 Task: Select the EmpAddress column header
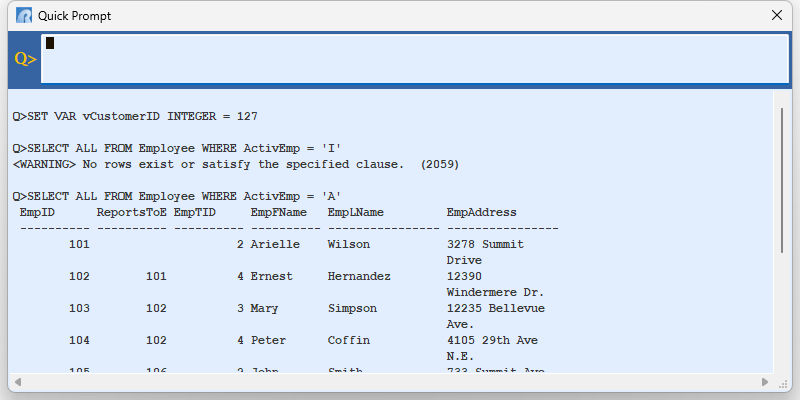click(x=481, y=212)
